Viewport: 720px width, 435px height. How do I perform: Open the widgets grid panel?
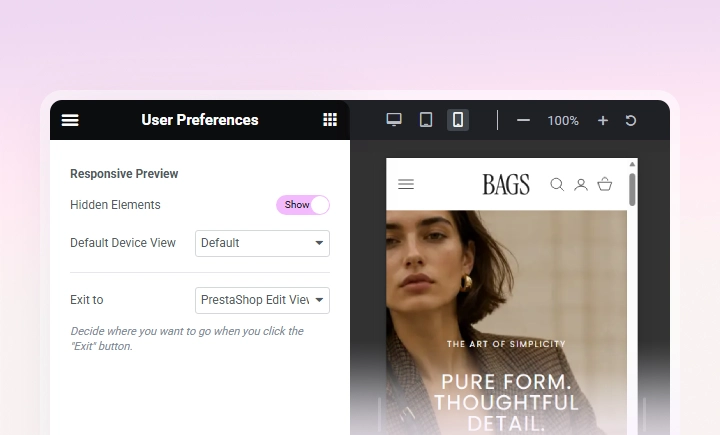coord(330,120)
